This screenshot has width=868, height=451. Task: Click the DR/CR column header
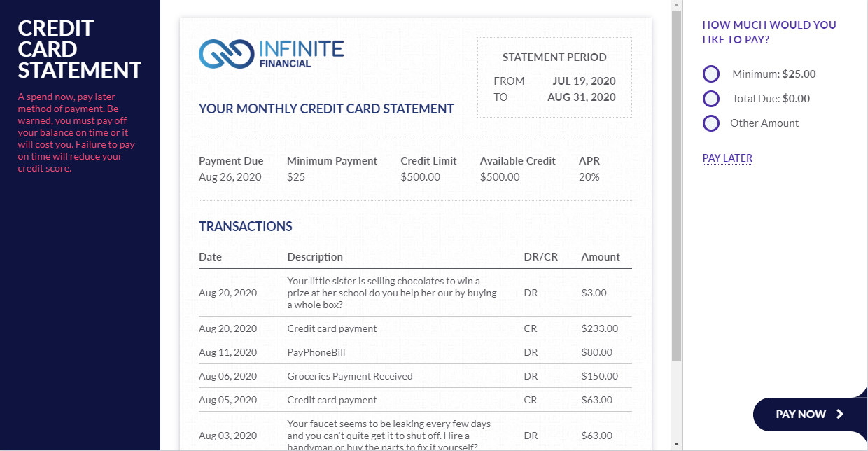pos(540,256)
